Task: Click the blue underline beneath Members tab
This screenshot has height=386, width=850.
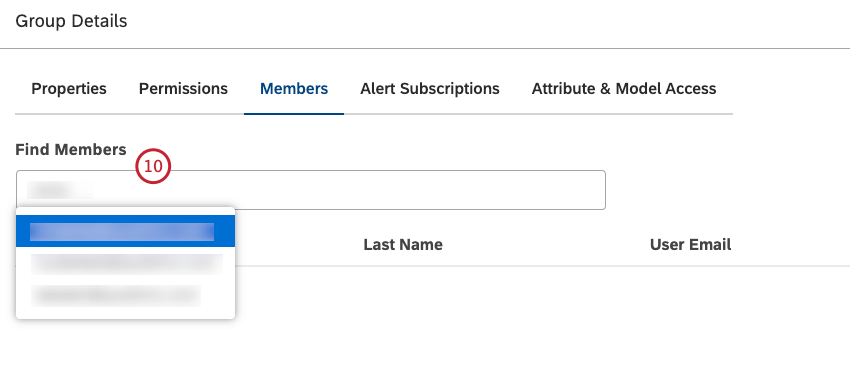Action: tap(294, 114)
